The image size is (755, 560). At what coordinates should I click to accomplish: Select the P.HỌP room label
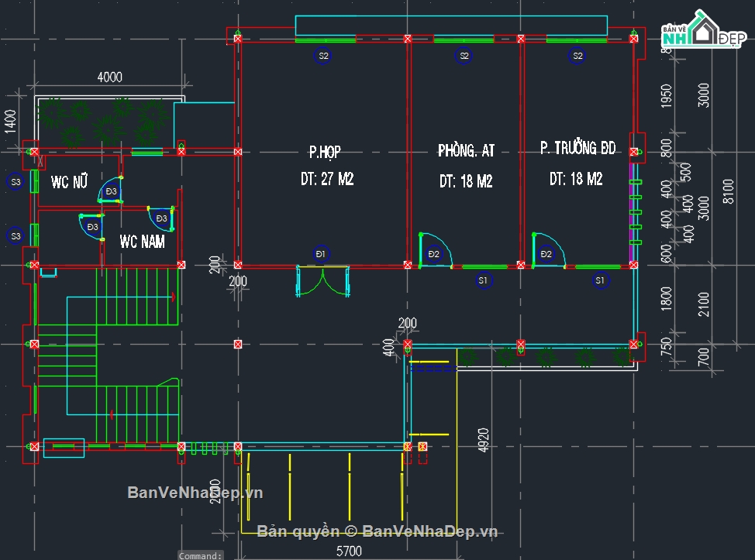click(x=325, y=152)
